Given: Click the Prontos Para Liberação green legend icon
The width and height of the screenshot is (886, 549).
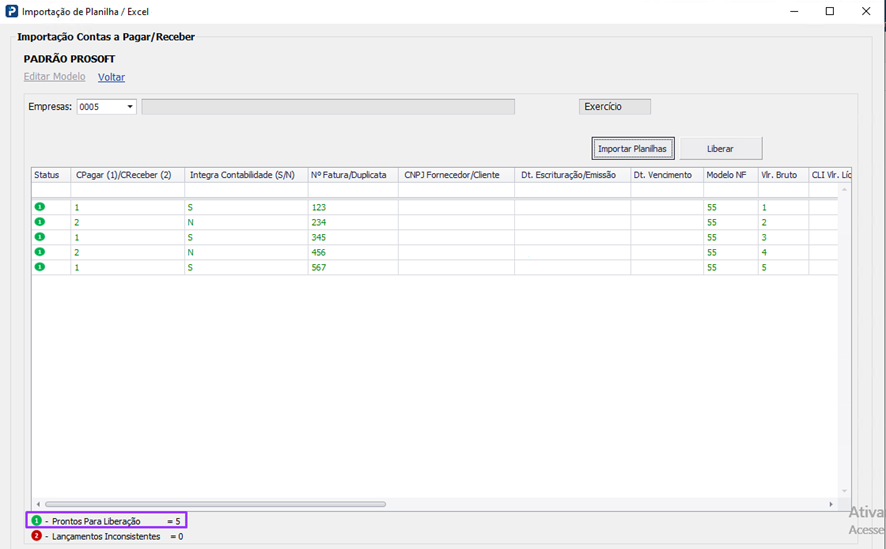Looking at the screenshot, I should coord(37,521).
